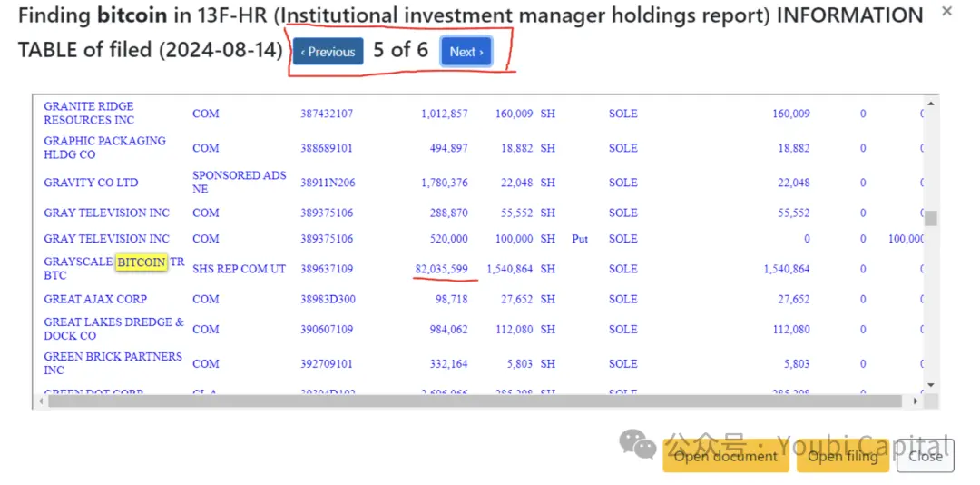Click the Previous result button
The height and width of the screenshot is (485, 980).
328,52
